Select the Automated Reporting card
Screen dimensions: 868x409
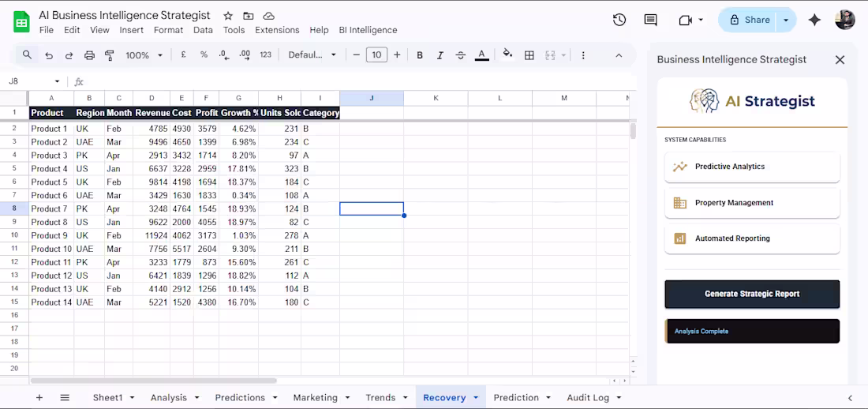pos(752,239)
